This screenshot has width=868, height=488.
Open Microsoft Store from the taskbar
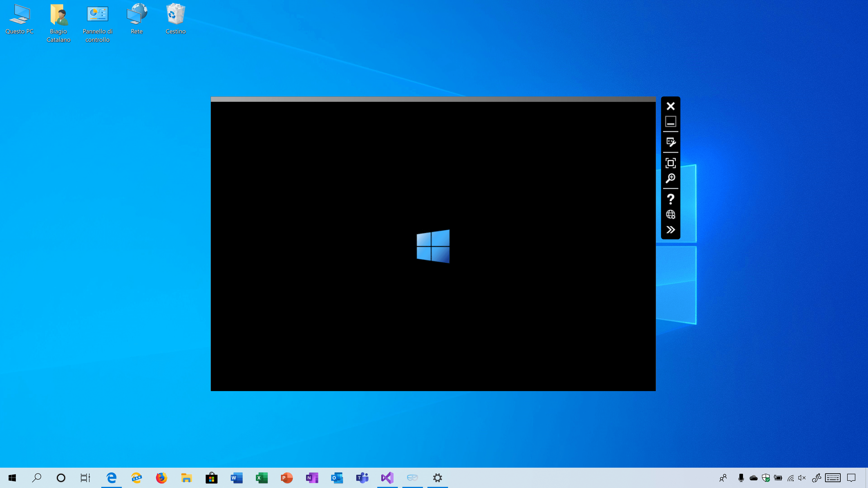point(212,478)
